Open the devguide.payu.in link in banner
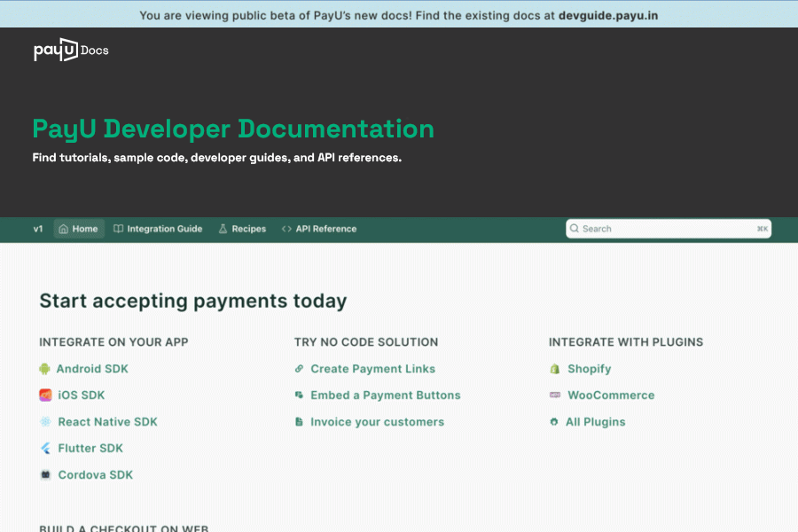 [x=607, y=15]
